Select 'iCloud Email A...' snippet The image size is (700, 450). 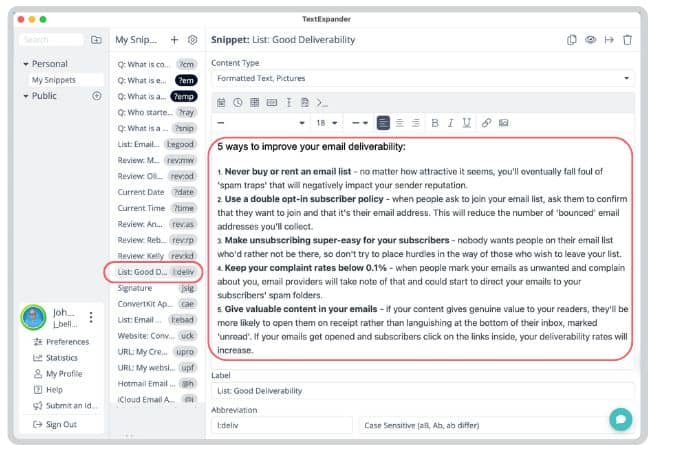click(156, 400)
